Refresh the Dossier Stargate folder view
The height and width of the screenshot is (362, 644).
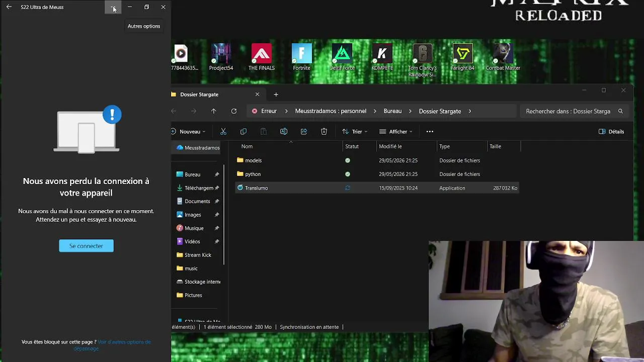click(234, 111)
